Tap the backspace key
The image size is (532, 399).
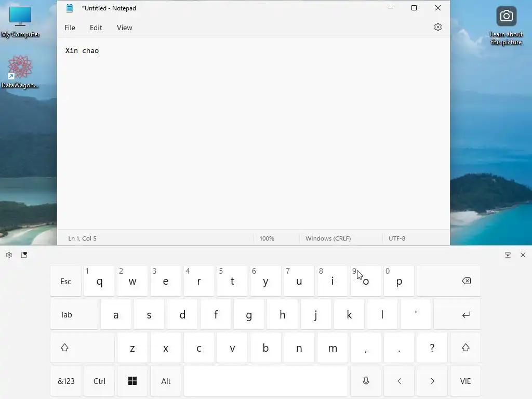click(x=449, y=281)
